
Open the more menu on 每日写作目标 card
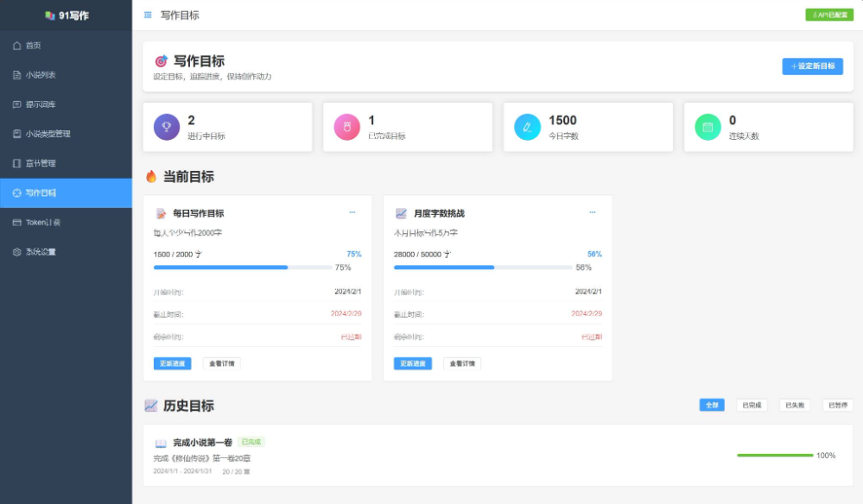tap(352, 212)
